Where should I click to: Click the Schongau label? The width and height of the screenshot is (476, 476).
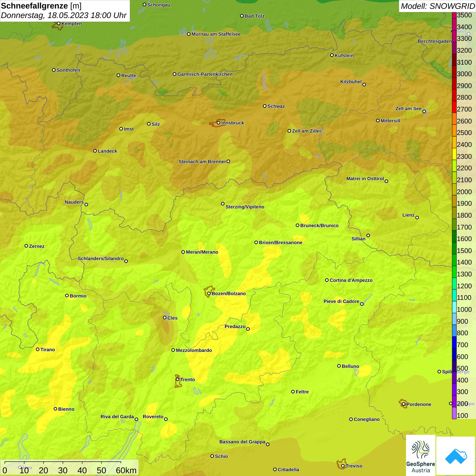point(158,5)
